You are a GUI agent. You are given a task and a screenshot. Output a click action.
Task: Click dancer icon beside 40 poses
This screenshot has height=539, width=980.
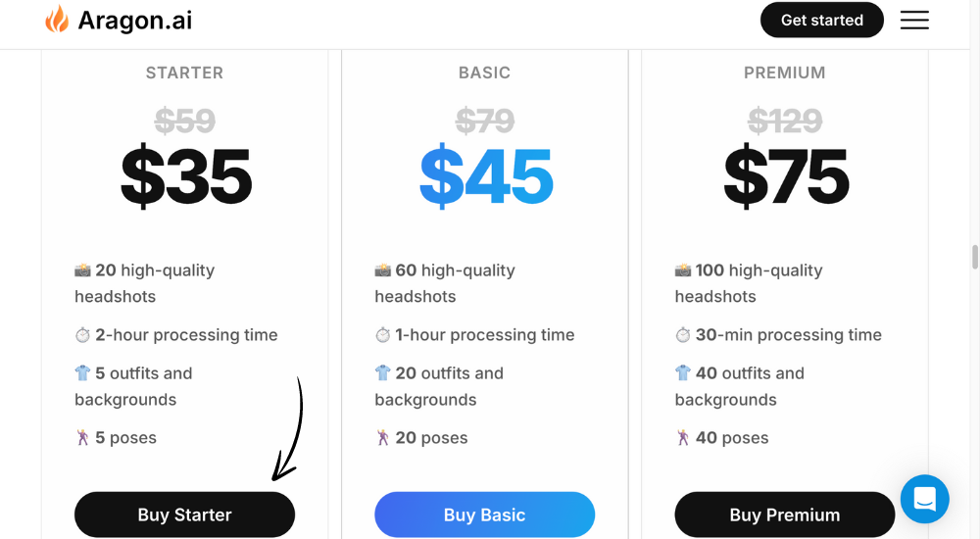(682, 438)
